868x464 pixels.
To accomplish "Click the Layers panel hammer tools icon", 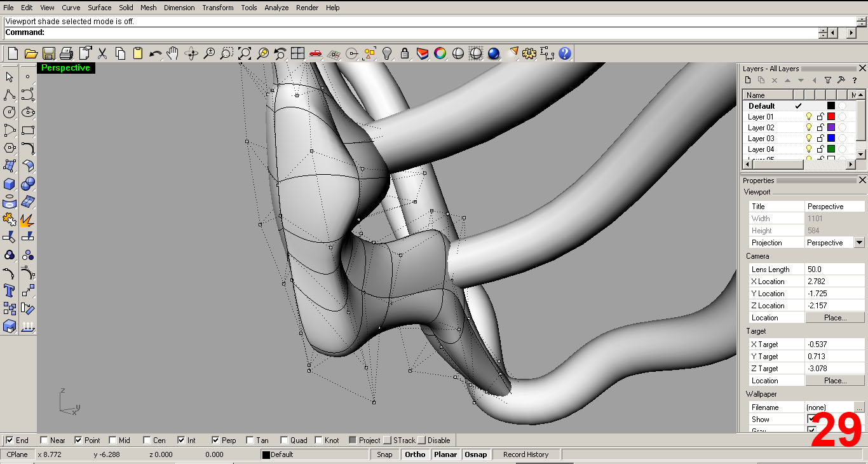I will pos(841,80).
